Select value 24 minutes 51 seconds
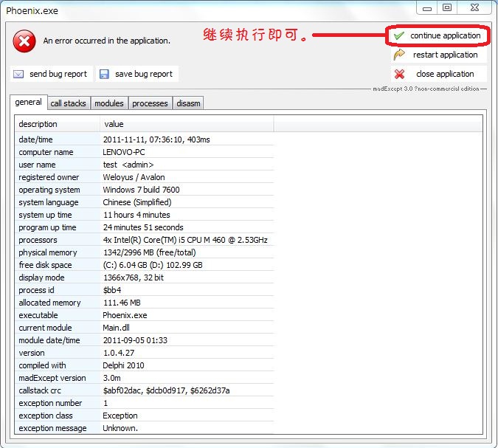This screenshot has height=448, width=498. tap(143, 227)
